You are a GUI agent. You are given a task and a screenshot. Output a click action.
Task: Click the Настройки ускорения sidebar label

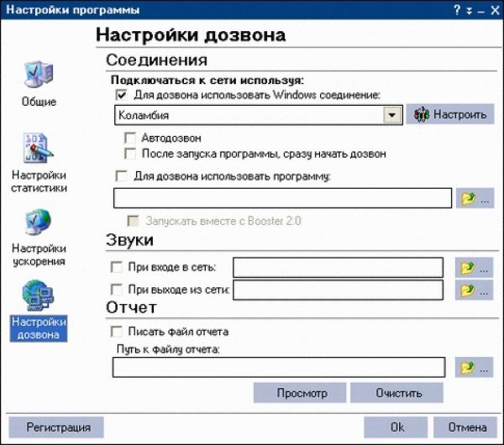pyautogui.click(x=39, y=254)
